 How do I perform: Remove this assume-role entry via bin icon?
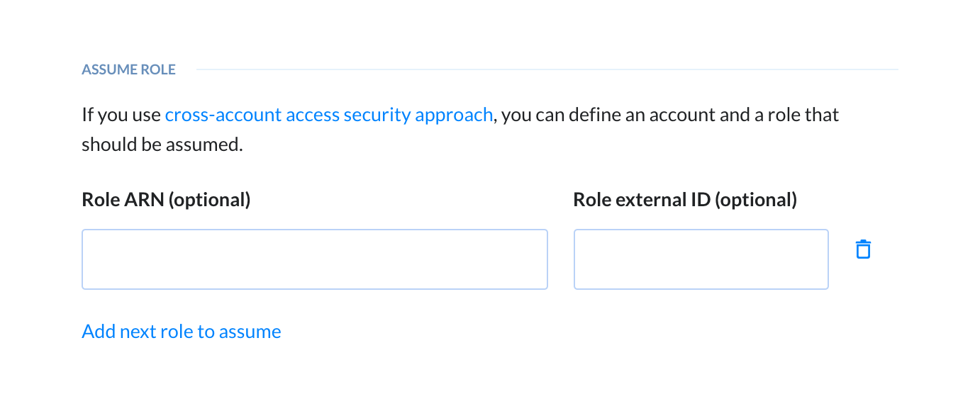tap(863, 249)
